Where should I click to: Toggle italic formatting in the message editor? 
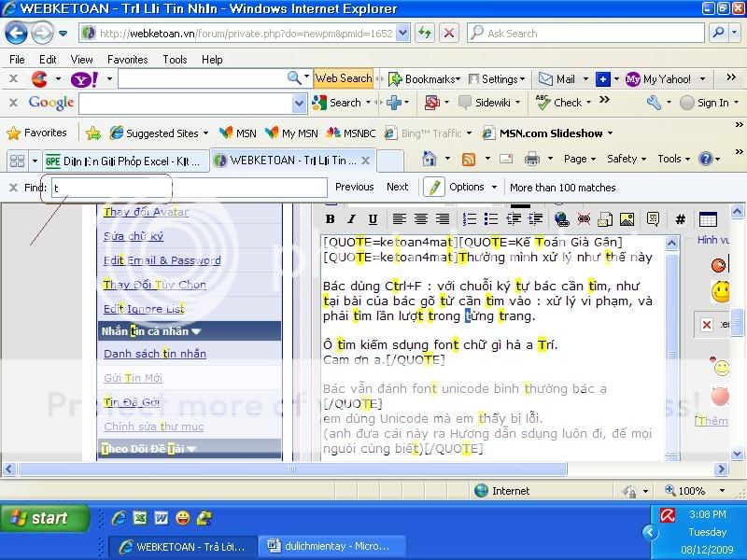click(x=351, y=219)
